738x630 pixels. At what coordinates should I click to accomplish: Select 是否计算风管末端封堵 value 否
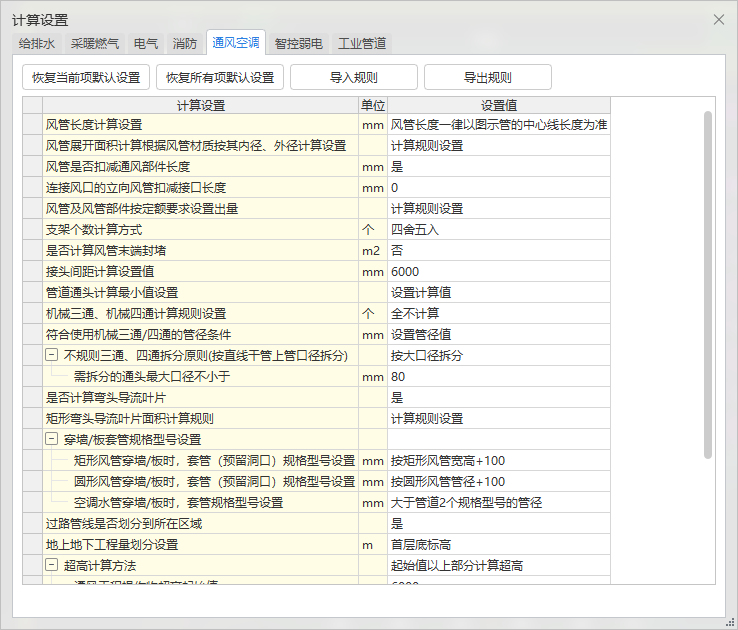[x=497, y=250]
